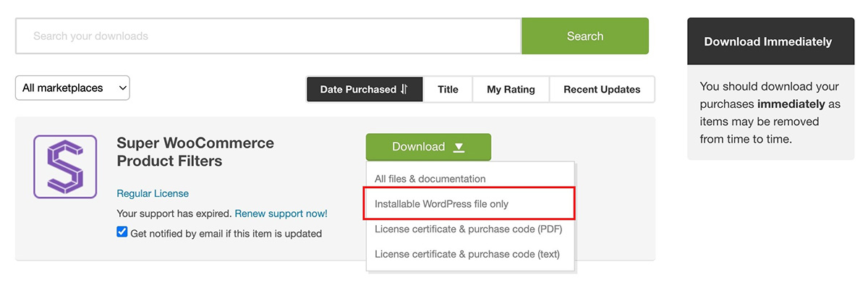
Task: Sort downloads by Recent Updates
Action: [x=602, y=90]
